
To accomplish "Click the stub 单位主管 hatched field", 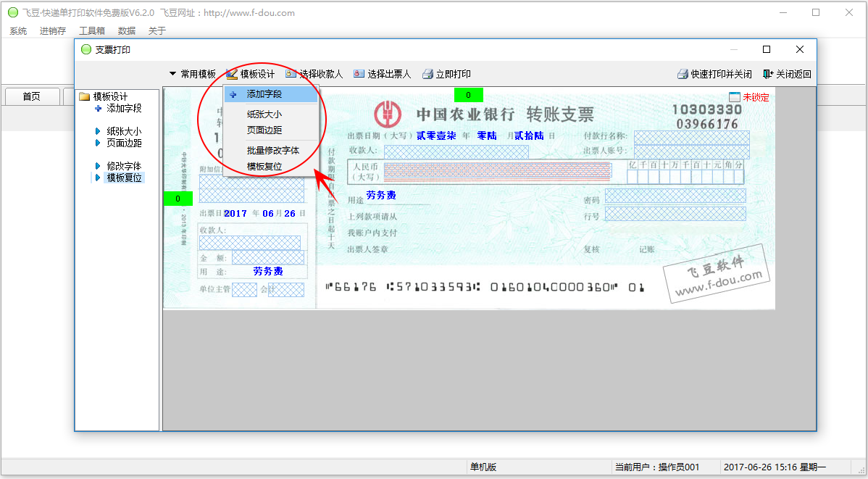I will [x=244, y=290].
